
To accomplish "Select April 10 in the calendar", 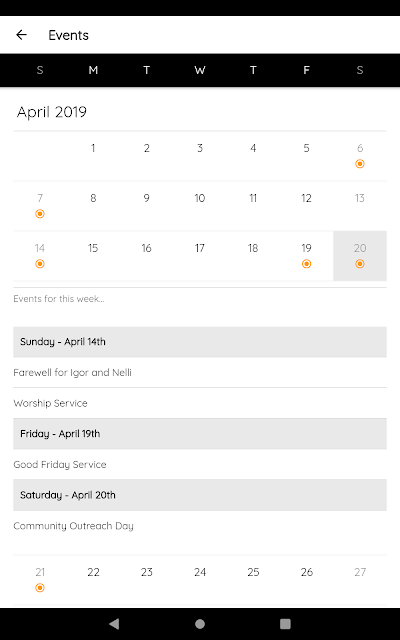I will pos(200,206).
